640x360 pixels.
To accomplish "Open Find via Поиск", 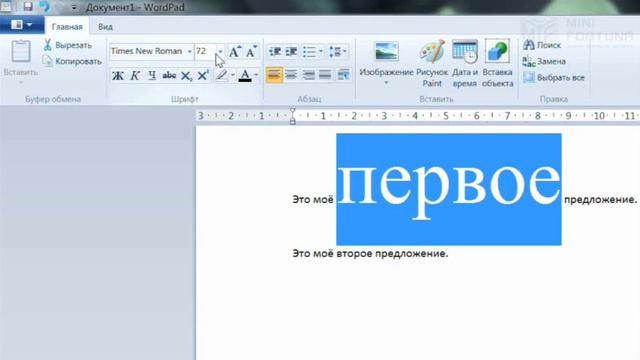I will click(542, 45).
